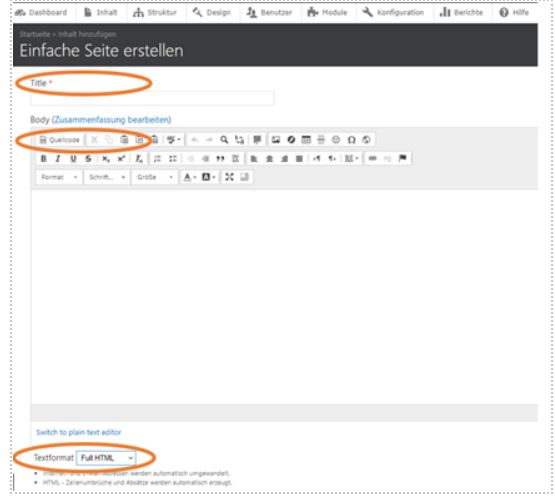
Task: Toggle Bold formatting in editor
Action: (x=44, y=159)
